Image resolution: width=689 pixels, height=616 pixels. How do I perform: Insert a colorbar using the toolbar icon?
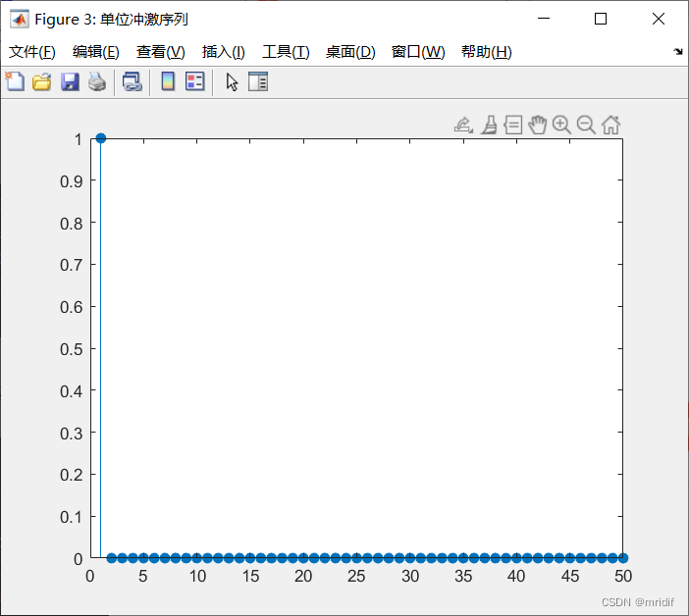[168, 81]
